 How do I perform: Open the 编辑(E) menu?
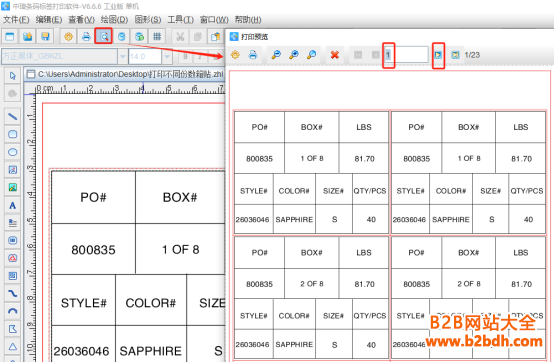pos(49,20)
